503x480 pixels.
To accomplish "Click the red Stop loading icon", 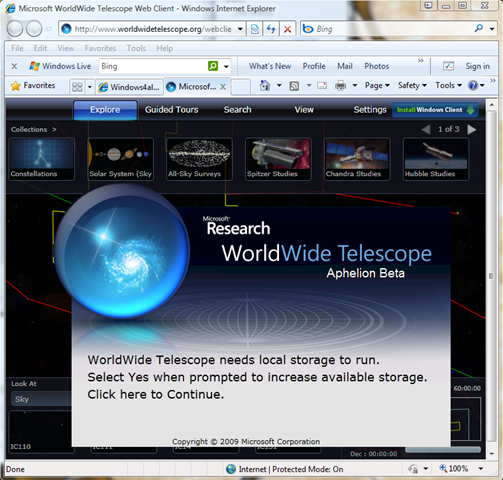I will click(x=287, y=29).
